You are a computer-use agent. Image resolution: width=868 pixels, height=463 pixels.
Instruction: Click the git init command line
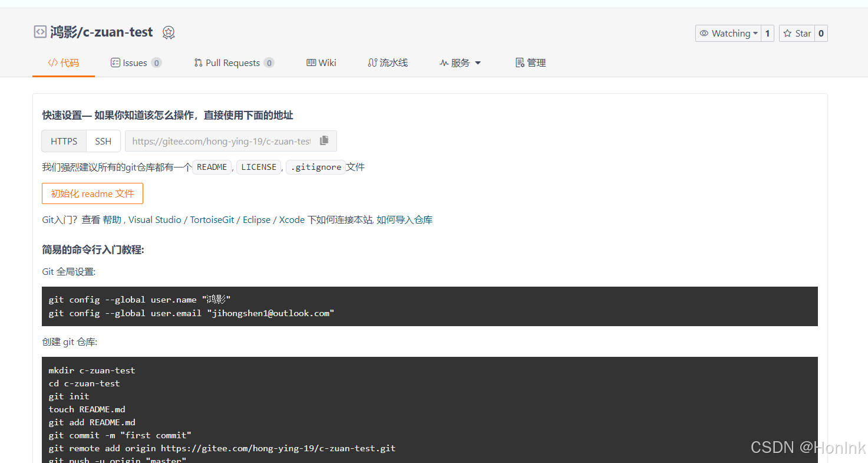pos(69,396)
